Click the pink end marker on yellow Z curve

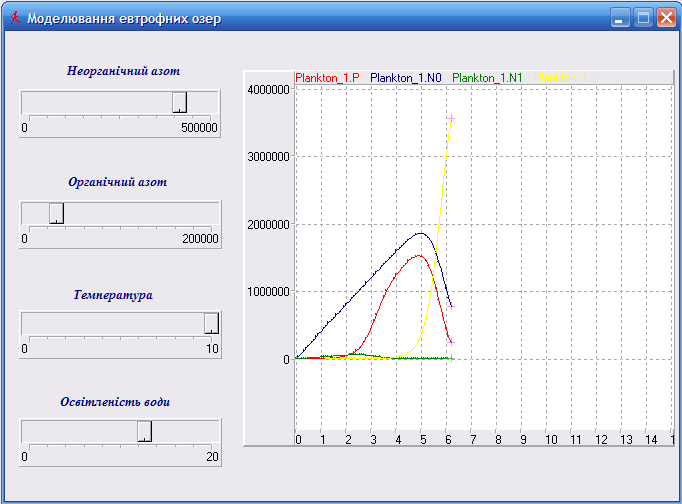point(451,118)
